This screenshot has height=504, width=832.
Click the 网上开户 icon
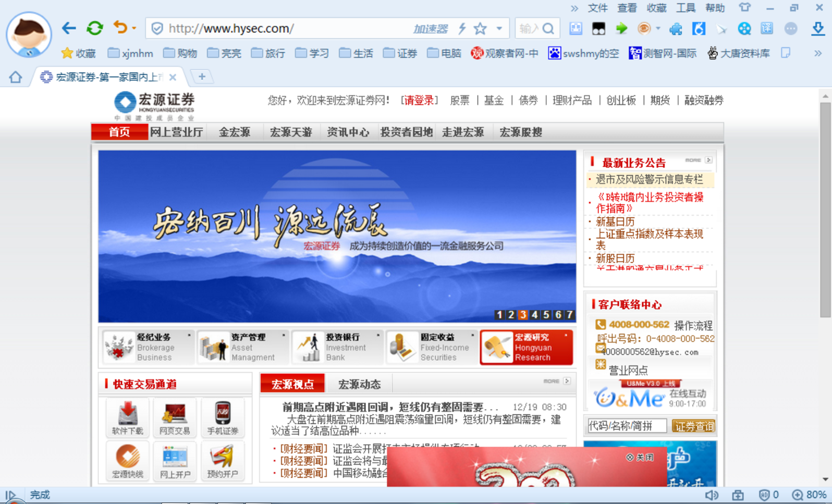175,461
